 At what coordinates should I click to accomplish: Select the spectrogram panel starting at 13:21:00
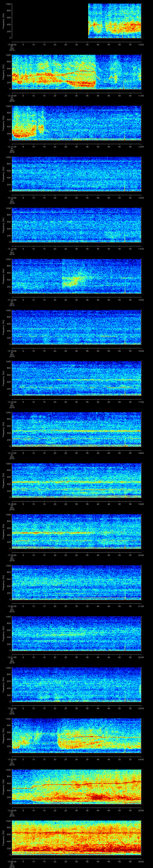point(77,633)
